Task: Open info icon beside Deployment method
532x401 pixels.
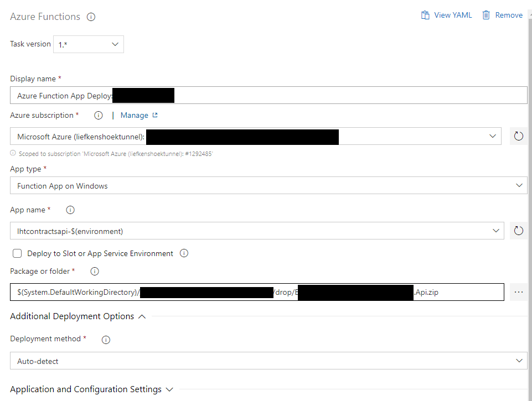Action: (106, 340)
